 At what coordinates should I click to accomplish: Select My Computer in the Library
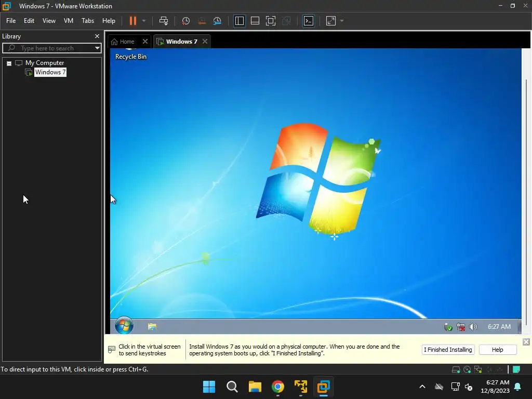pyautogui.click(x=45, y=63)
